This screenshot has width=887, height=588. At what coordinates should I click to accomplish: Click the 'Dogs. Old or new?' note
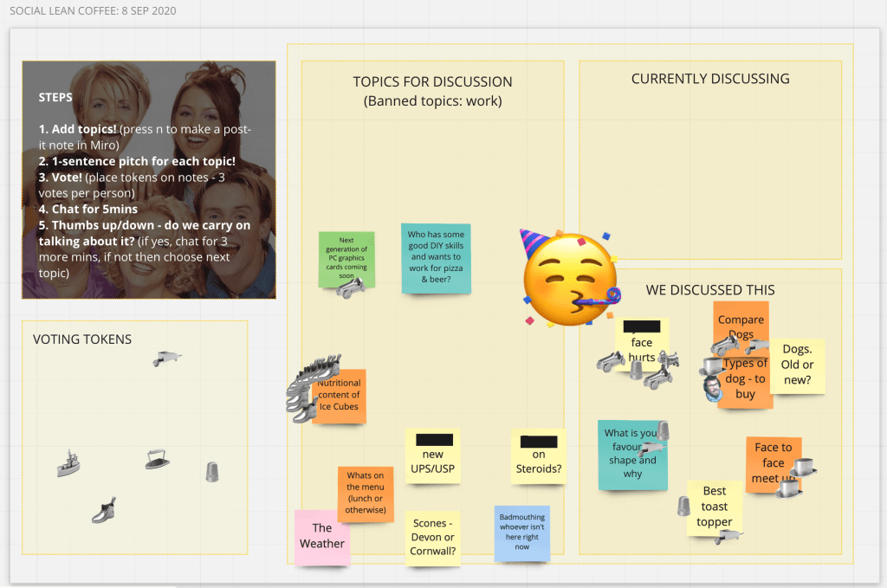pyautogui.click(x=799, y=365)
